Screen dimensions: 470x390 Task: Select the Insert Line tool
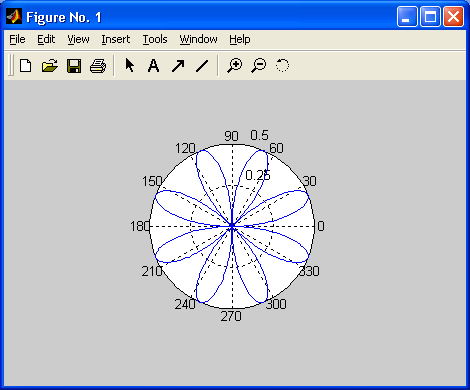[x=202, y=65]
